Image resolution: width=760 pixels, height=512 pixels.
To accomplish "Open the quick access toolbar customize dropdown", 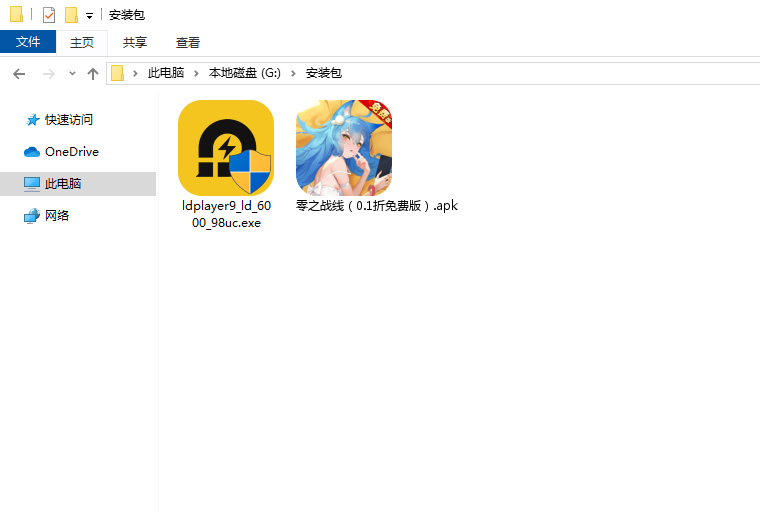I will (89, 16).
